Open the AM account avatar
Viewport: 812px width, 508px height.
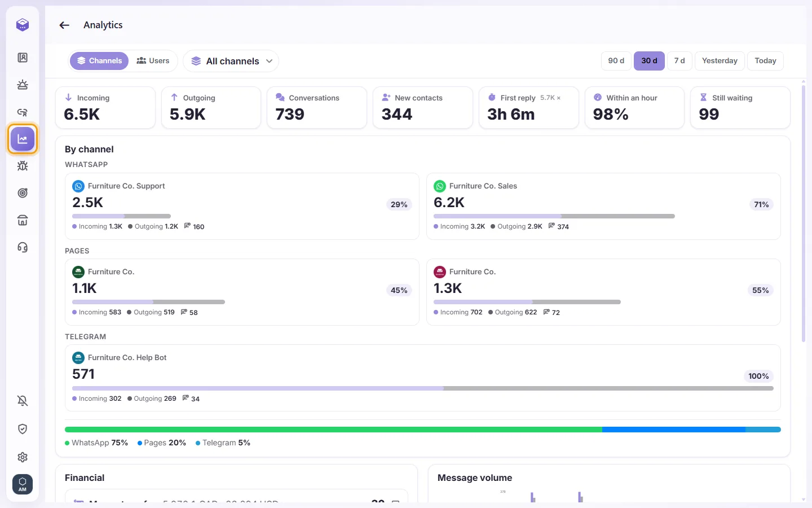pyautogui.click(x=23, y=484)
